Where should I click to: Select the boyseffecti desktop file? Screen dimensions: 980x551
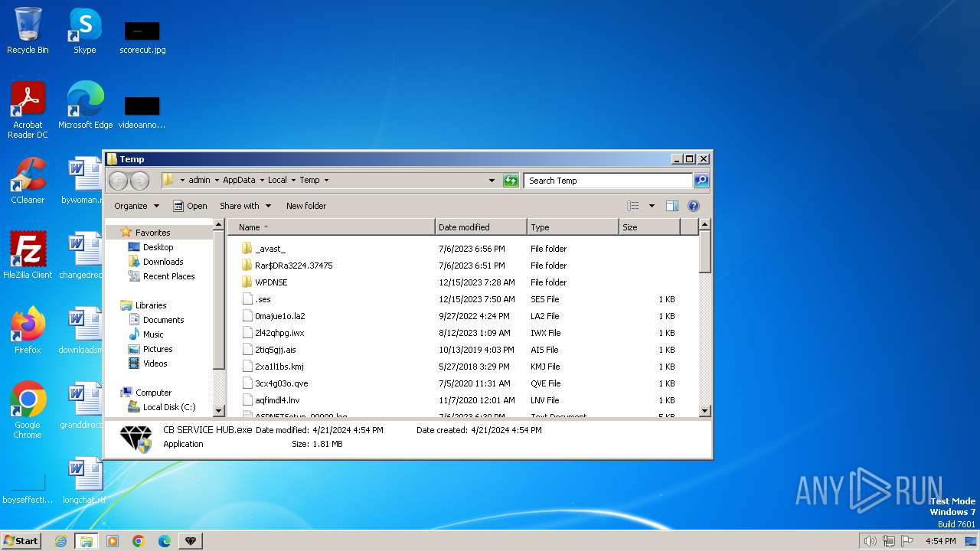click(28, 489)
